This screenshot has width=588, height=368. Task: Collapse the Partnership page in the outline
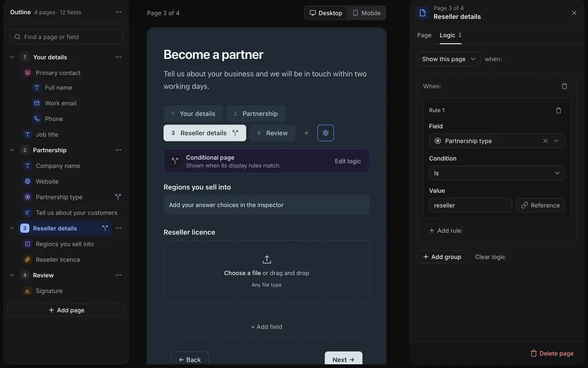12,150
